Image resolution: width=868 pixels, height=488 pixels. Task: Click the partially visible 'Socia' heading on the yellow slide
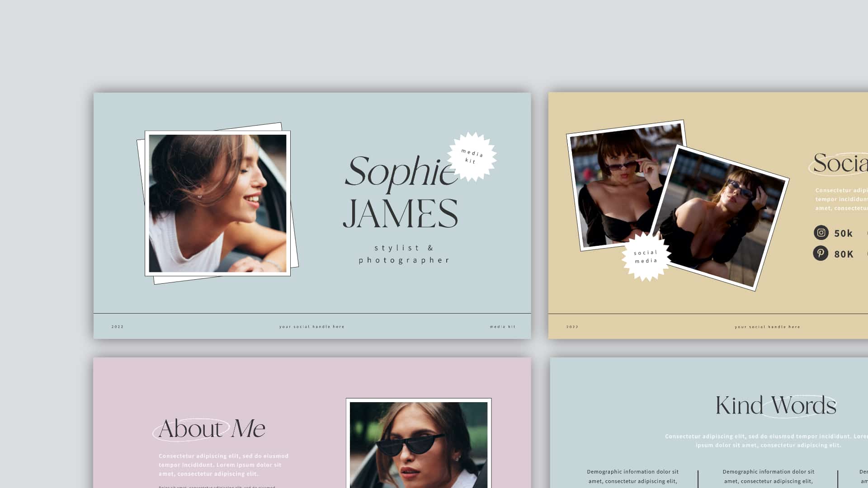coord(840,163)
